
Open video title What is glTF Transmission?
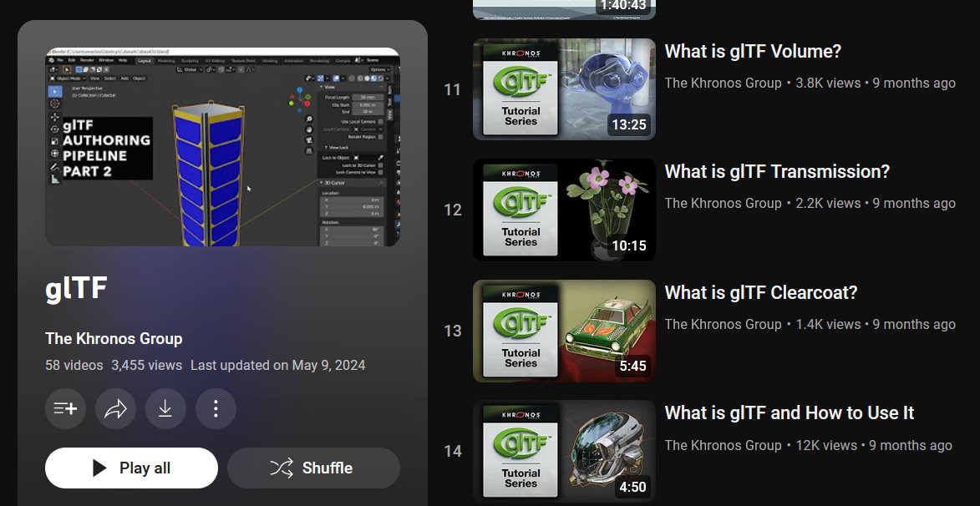(x=777, y=172)
